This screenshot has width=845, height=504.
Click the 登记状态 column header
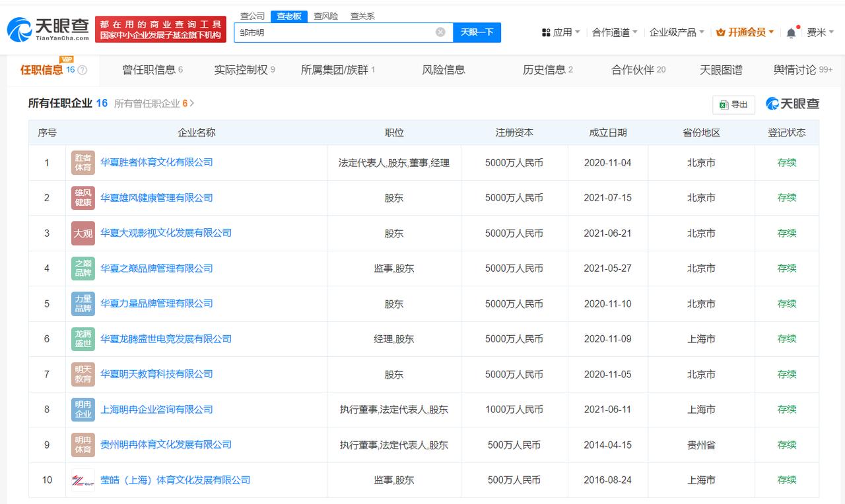(787, 133)
